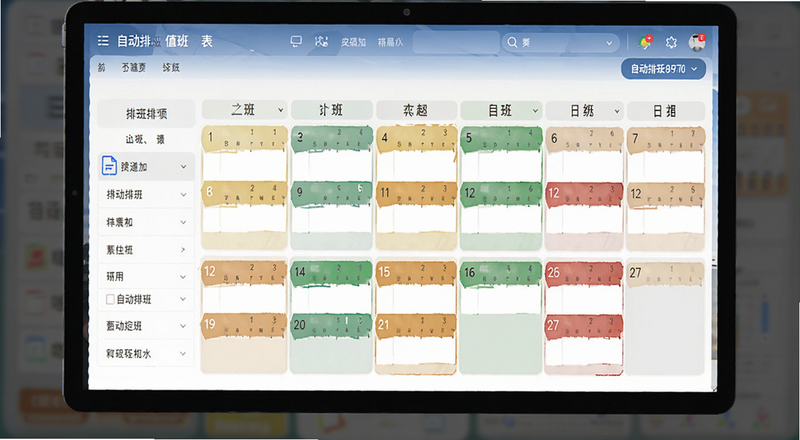Screen dimensions: 800x440
Task: Open the hamburger menu icon
Action: [x=103, y=41]
